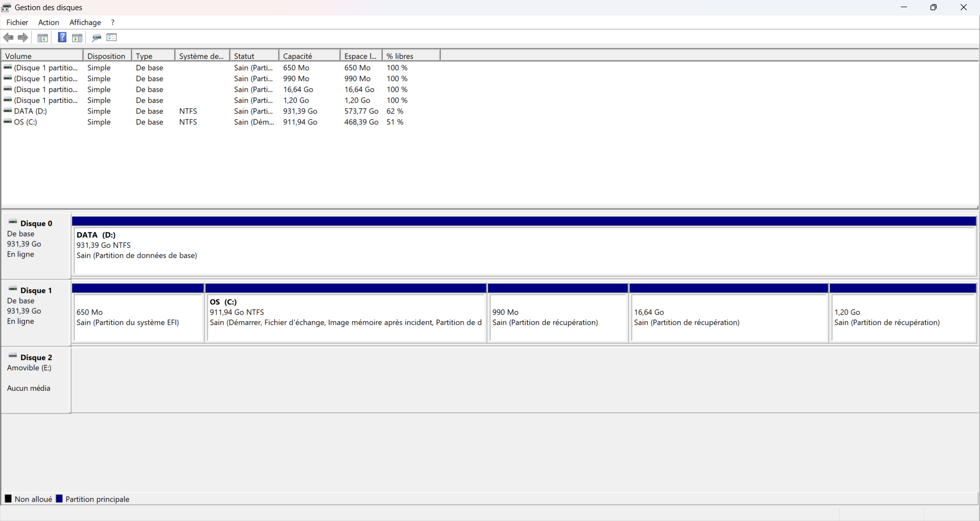The height and width of the screenshot is (521, 980).
Task: Select the DATA (D:) partition block on Disque 0
Action: point(524,246)
